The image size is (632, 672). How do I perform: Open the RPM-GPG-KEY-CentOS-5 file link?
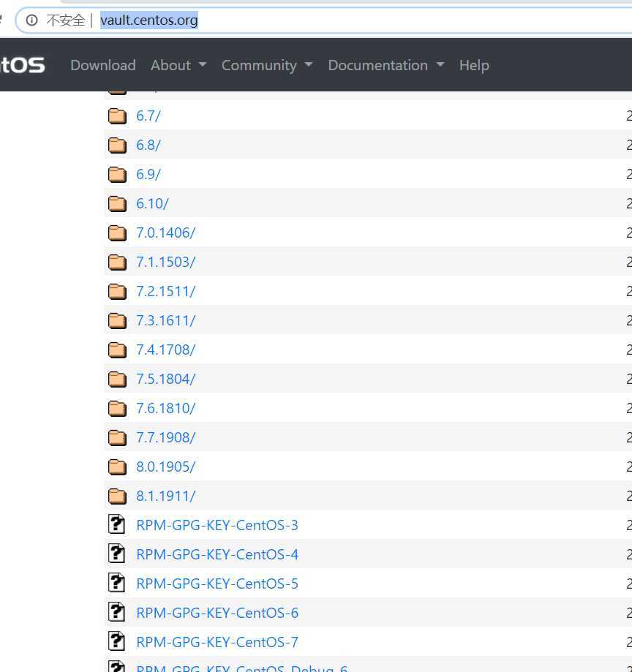pos(217,584)
